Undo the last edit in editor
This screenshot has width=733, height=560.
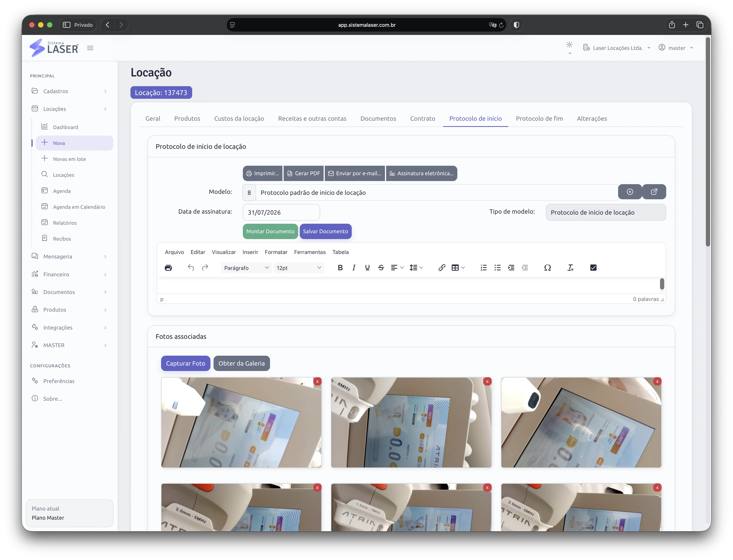pyautogui.click(x=191, y=268)
